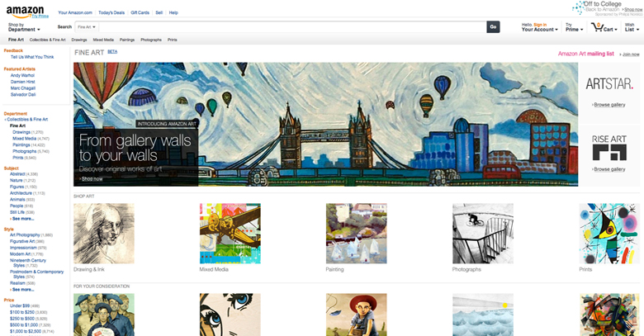Click the BETA link beside Fine Art

click(112, 52)
